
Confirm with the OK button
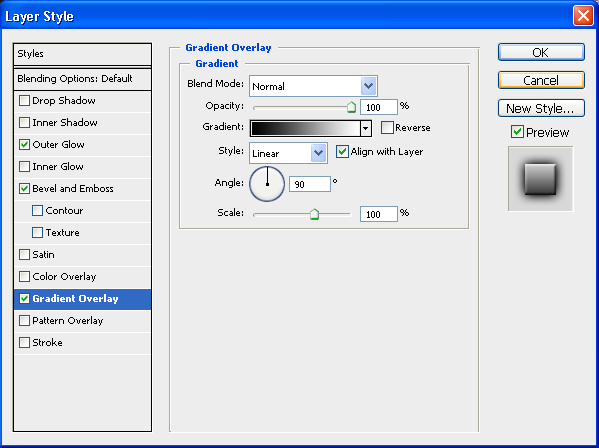(541, 52)
